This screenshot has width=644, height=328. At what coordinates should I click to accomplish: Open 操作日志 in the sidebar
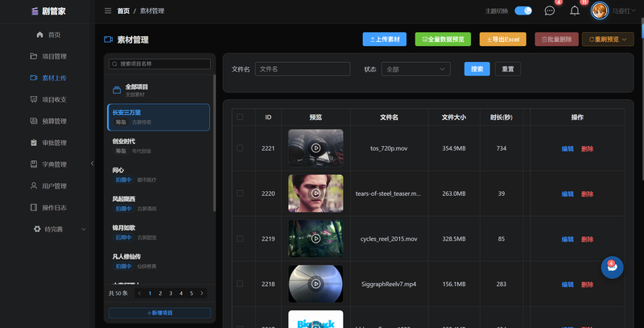point(54,208)
